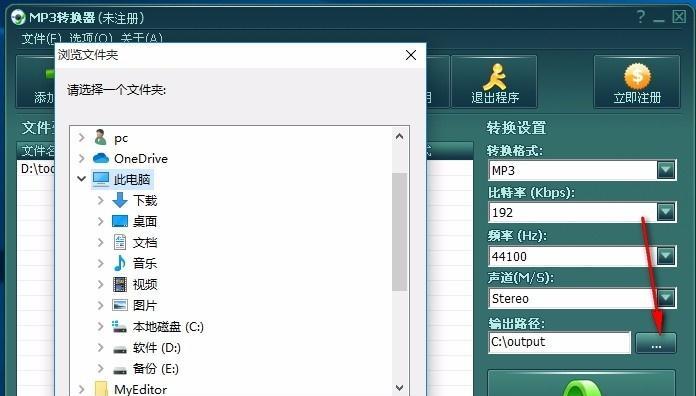Image resolution: width=696 pixels, height=396 pixels.
Task: Expand the 桌面 folder node
Action: [x=101, y=221]
